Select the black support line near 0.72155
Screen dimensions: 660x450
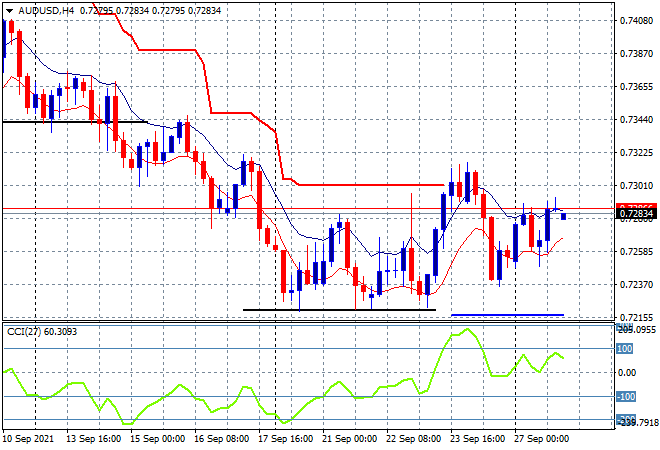click(x=339, y=310)
